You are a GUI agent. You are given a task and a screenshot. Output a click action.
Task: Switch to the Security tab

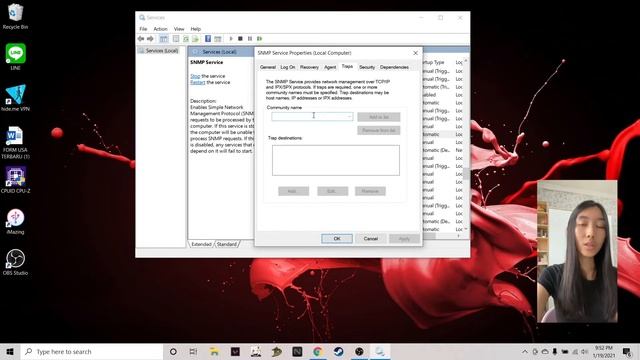tap(367, 67)
